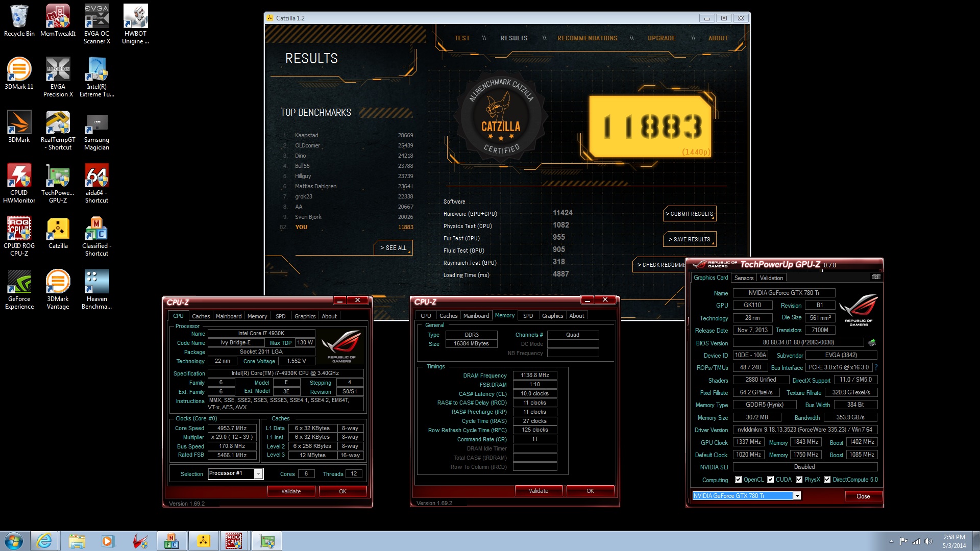Click SUBMIT RESULTS button
This screenshot has width=980, height=551.
(x=690, y=214)
